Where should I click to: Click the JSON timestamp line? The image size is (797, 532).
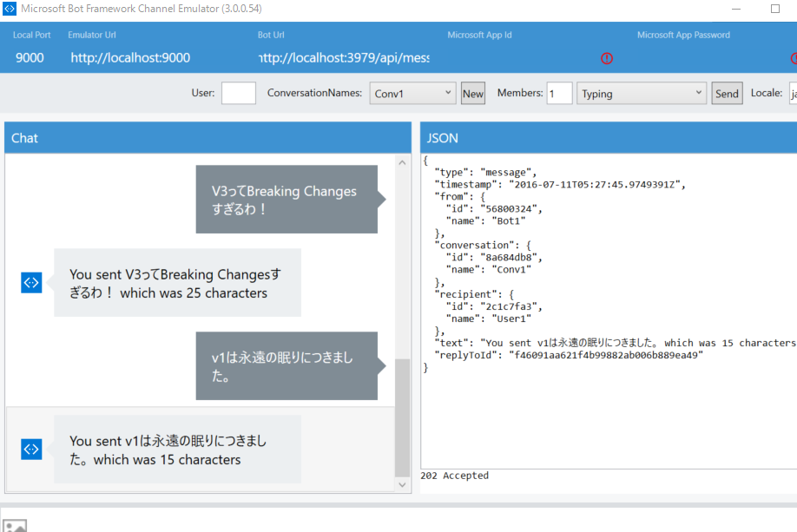560,185
